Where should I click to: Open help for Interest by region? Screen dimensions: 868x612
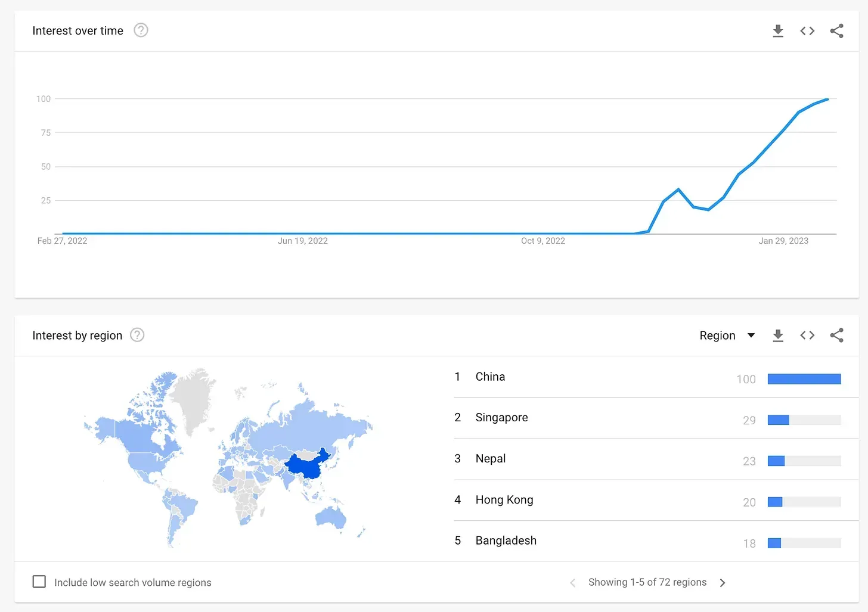click(x=137, y=335)
